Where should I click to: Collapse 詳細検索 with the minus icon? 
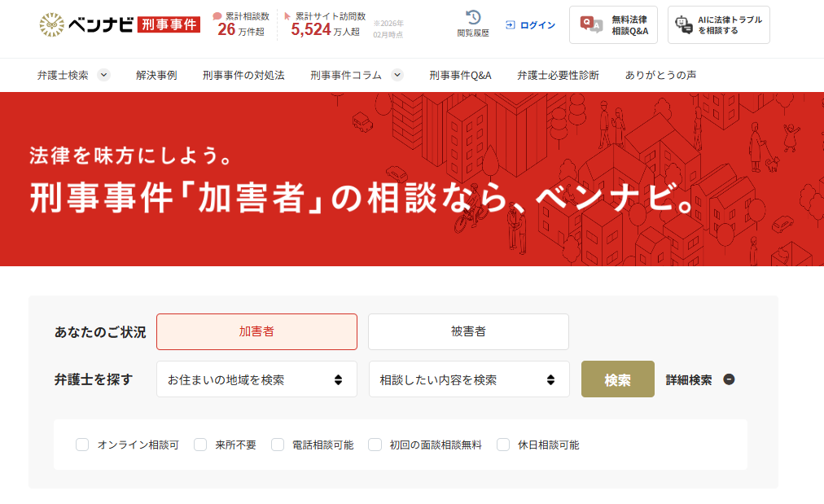(729, 379)
